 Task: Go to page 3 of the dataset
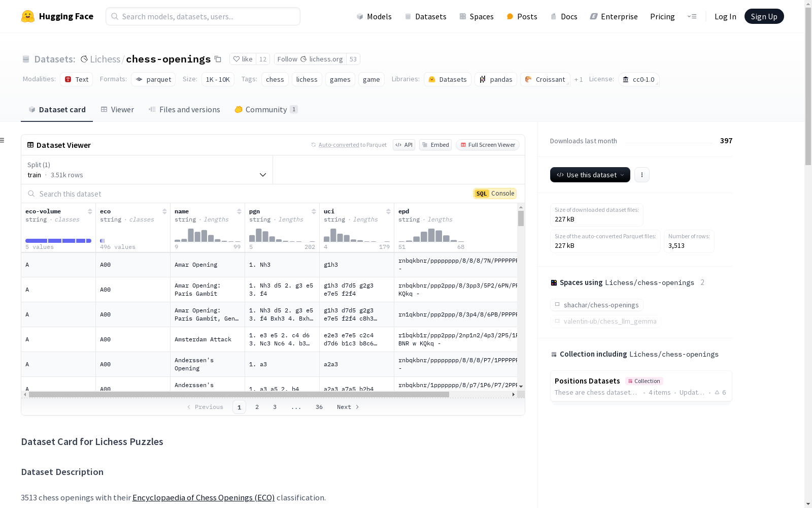click(275, 407)
